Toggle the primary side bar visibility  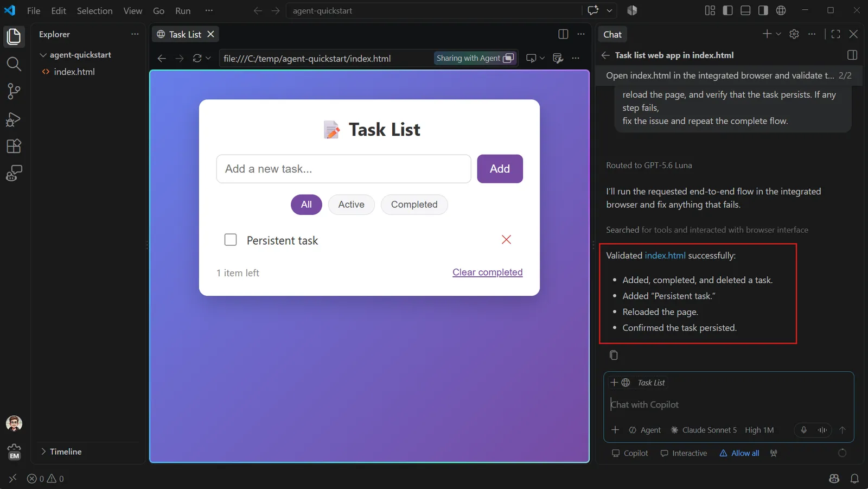pyautogui.click(x=727, y=10)
